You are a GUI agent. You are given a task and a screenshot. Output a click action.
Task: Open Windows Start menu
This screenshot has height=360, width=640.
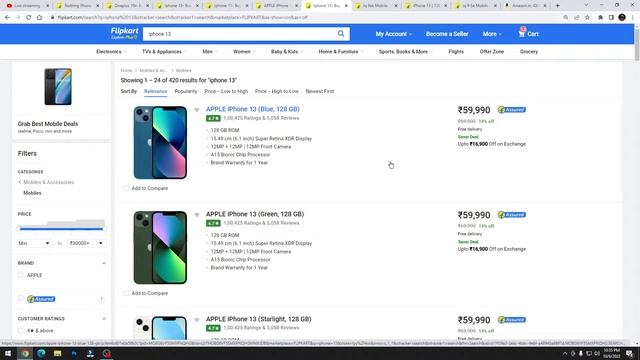point(8,353)
